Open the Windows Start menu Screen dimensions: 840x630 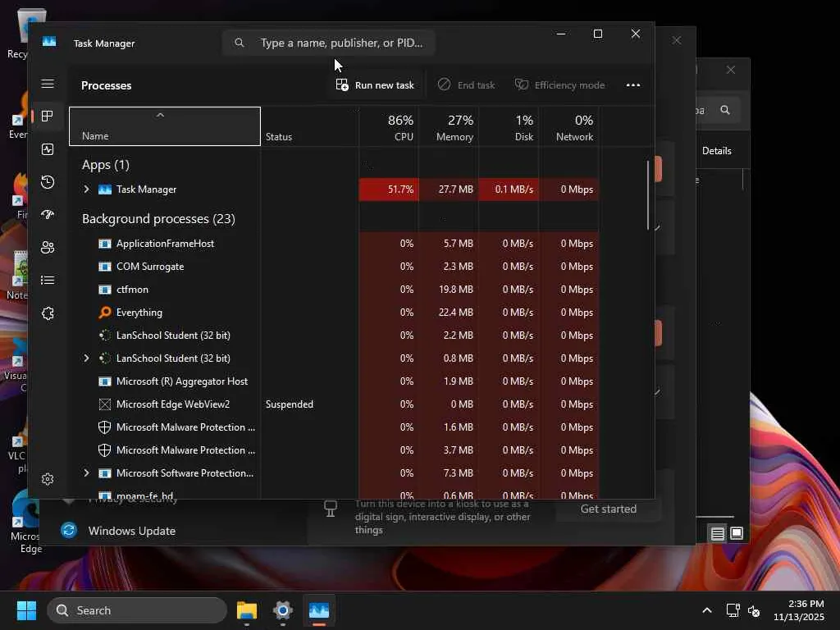coord(26,610)
